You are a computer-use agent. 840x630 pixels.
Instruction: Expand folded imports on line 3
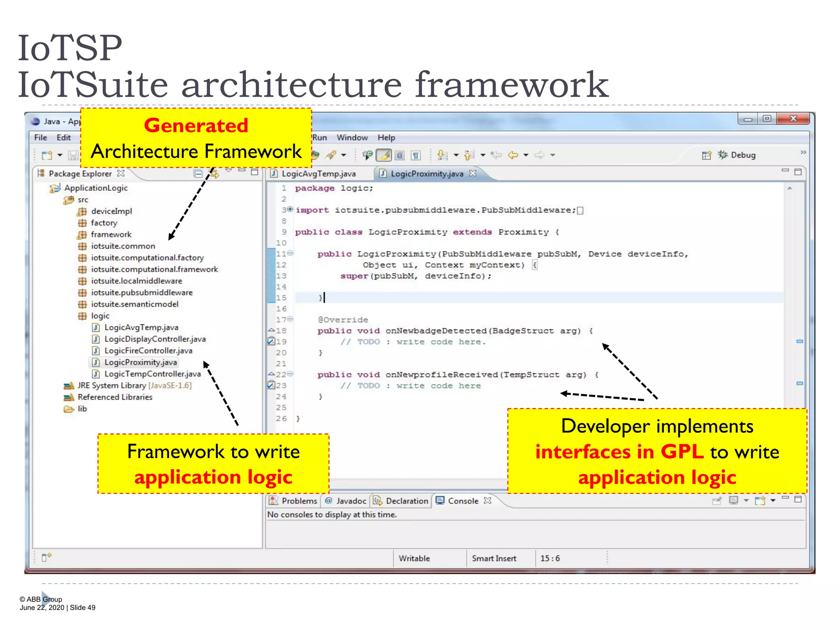tap(290, 209)
